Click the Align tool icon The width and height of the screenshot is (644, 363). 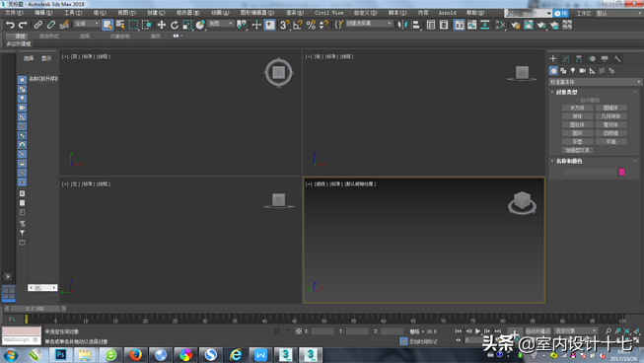[415, 25]
